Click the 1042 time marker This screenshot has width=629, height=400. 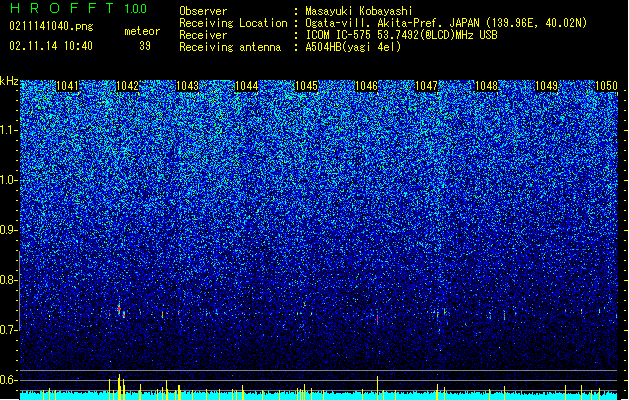click(x=127, y=86)
